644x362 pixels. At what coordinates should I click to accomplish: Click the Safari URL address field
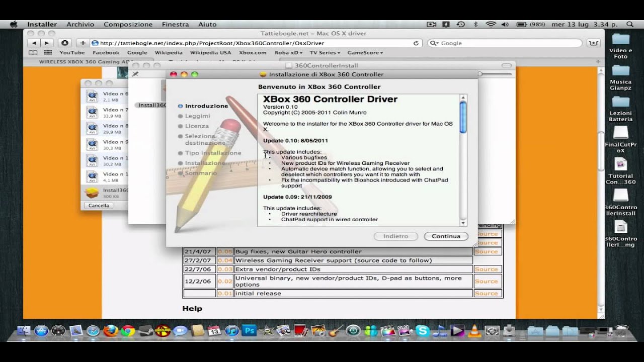(x=256, y=43)
